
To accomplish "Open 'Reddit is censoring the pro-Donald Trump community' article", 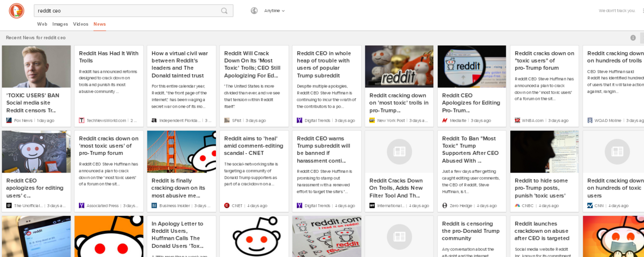I will click(x=471, y=231).
